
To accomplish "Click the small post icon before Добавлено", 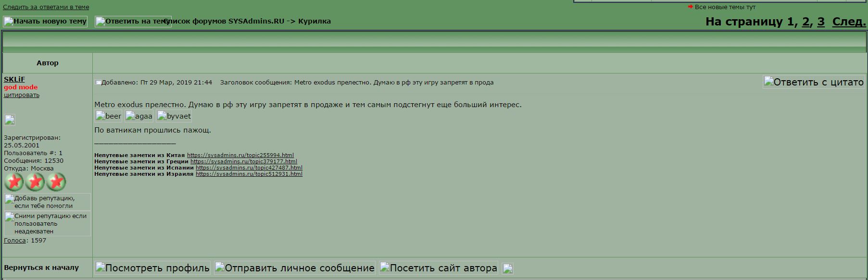I will coord(98,83).
